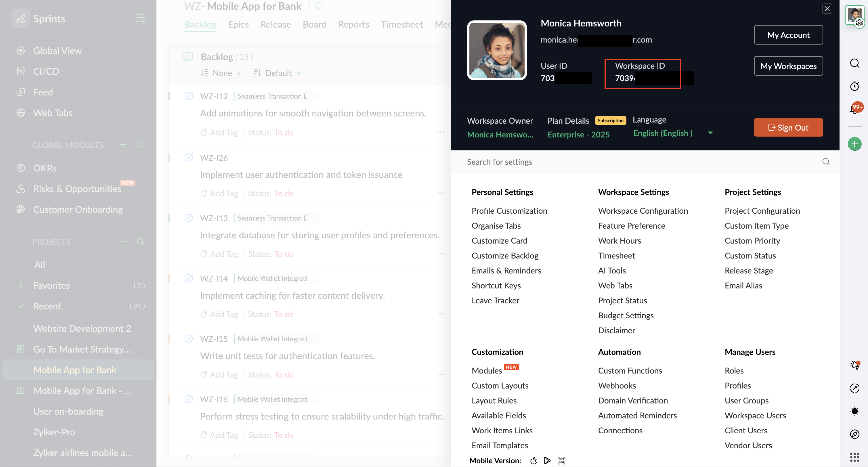Click the Google Play mobile version icon
The image size is (868, 467).
point(547,460)
